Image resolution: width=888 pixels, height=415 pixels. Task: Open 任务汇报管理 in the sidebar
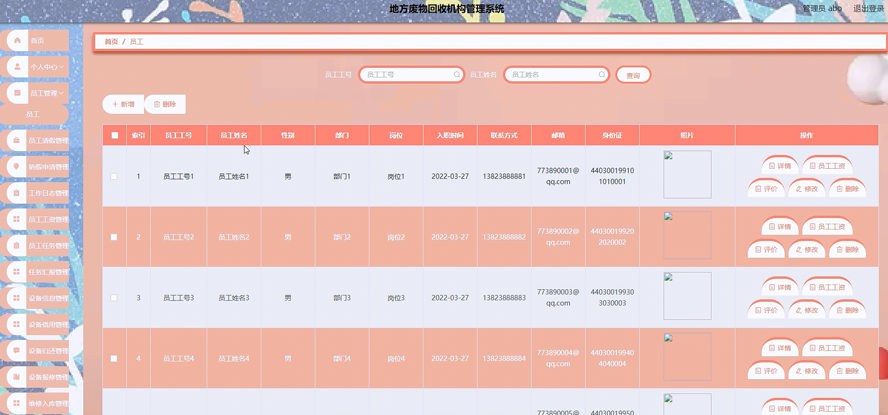[35, 272]
